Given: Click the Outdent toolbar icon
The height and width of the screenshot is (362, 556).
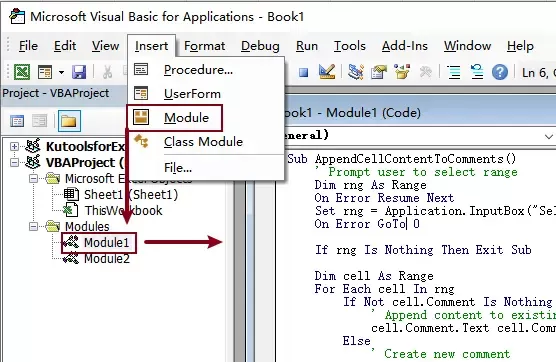Looking at the screenshot, I should pyautogui.click(x=477, y=72).
